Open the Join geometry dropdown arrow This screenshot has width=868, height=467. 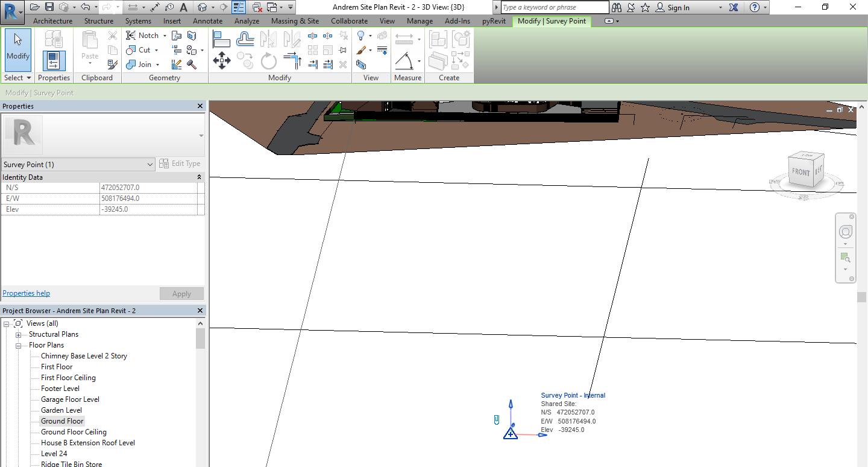158,65
